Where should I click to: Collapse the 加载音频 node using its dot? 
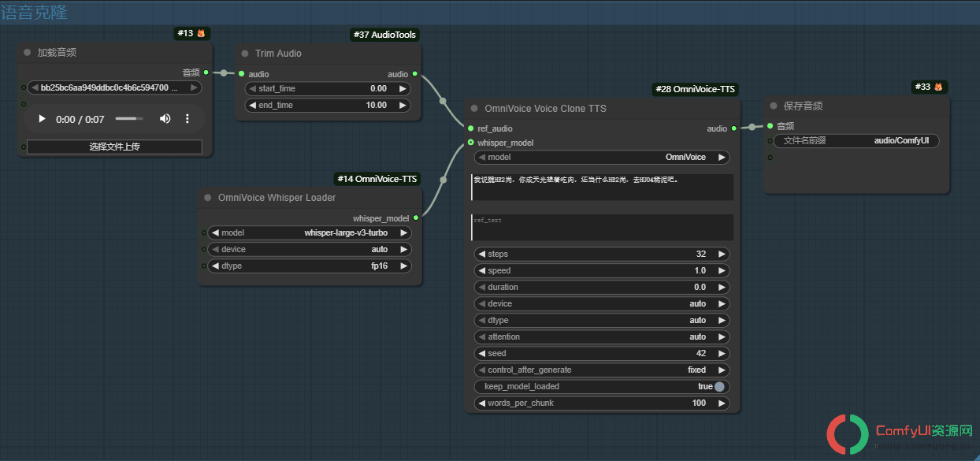click(27, 53)
